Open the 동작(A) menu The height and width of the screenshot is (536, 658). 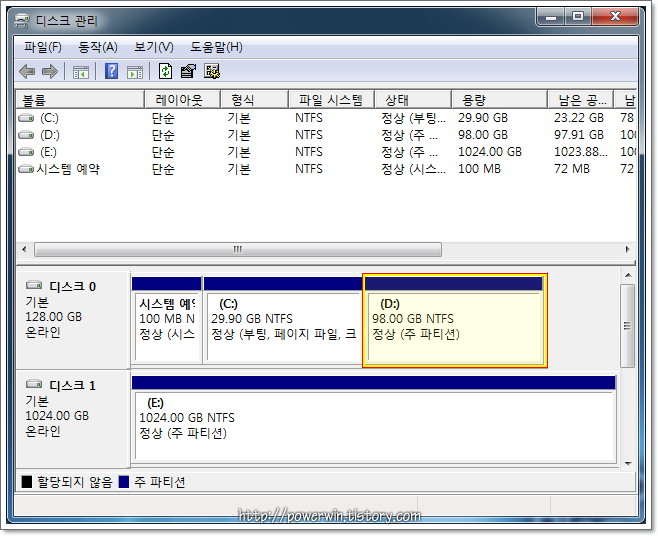pos(98,47)
